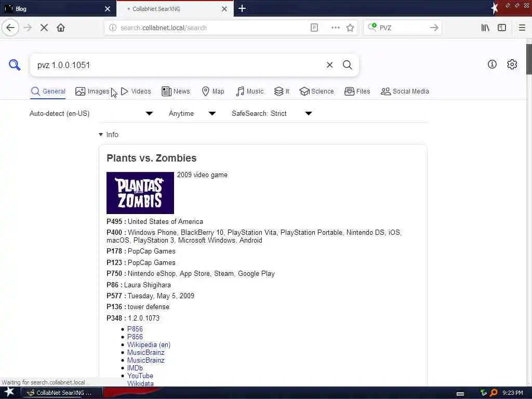Switch to Images category
The width and height of the screenshot is (532, 399).
[92, 91]
